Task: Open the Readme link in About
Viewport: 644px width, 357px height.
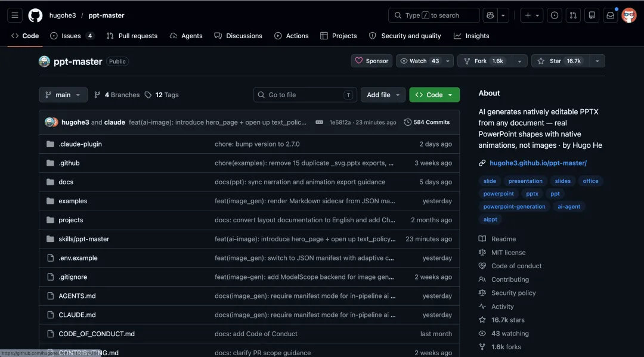Action: [x=497, y=239]
